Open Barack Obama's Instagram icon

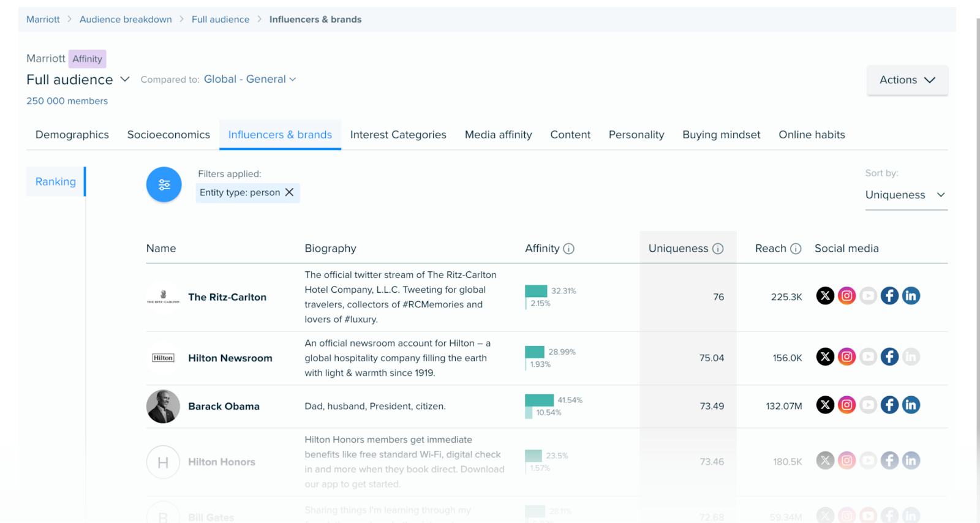tap(846, 405)
